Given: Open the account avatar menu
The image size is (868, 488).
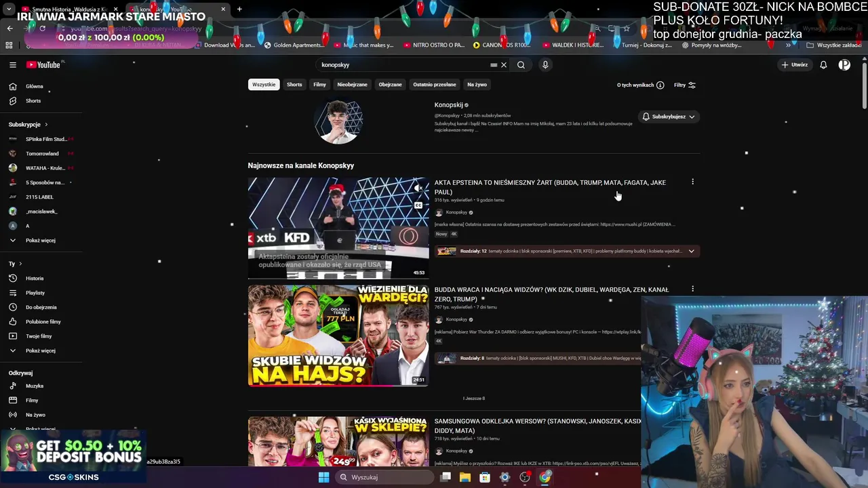Looking at the screenshot, I should click(x=844, y=65).
